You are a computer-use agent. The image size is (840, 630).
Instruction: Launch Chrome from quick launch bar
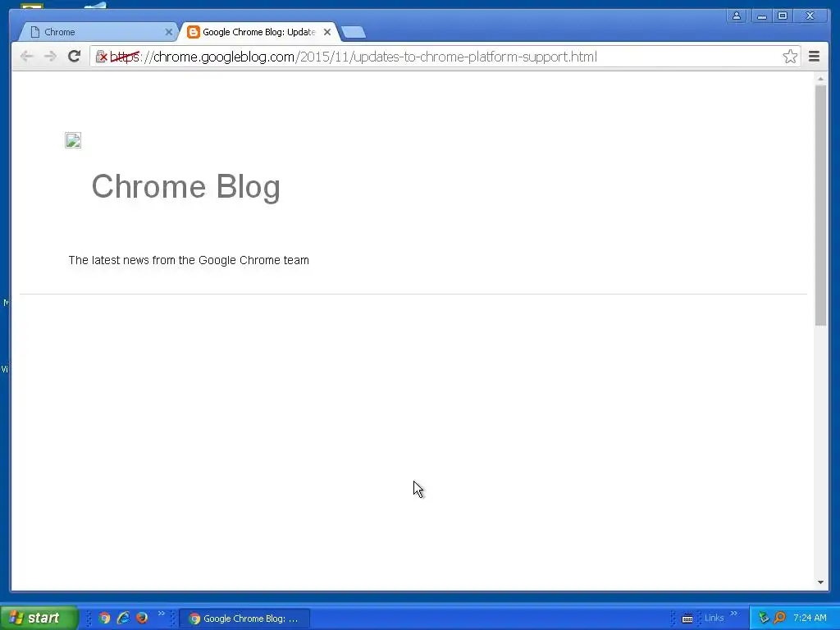104,618
